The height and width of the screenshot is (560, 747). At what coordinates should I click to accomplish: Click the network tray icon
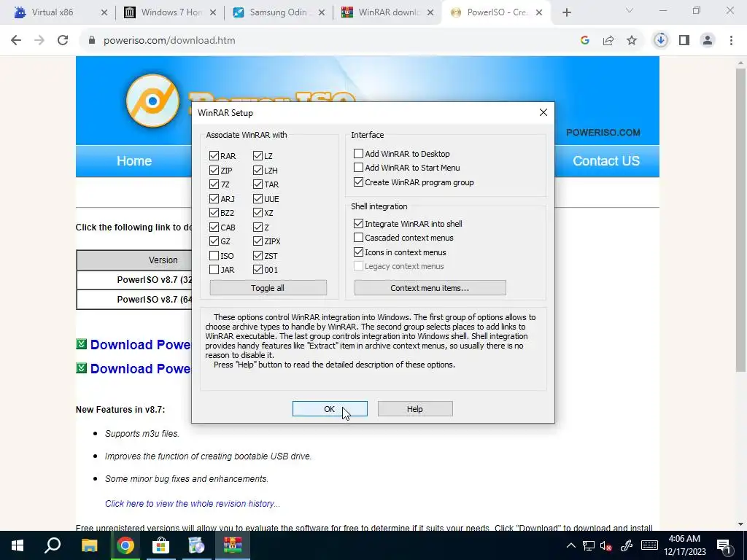pyautogui.click(x=589, y=545)
